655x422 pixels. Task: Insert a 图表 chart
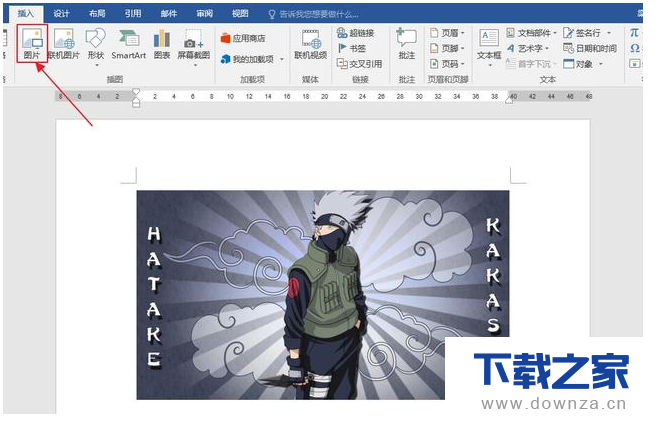coord(162,44)
